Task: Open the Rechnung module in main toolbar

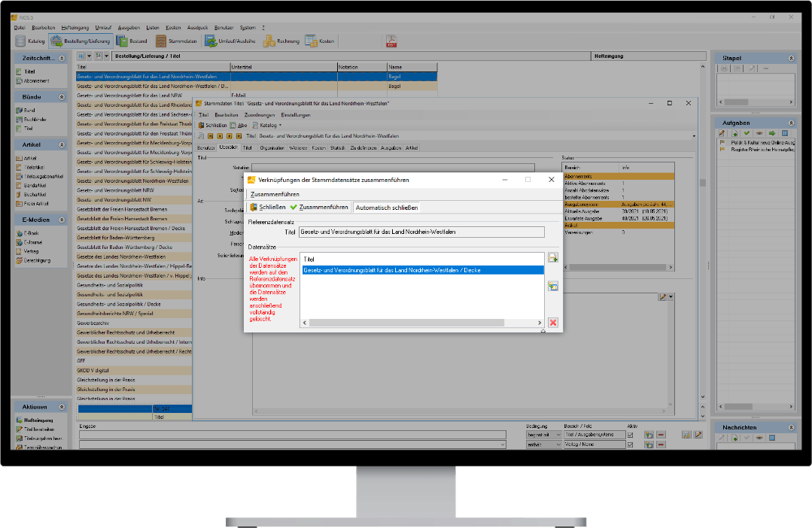Action: (281, 41)
